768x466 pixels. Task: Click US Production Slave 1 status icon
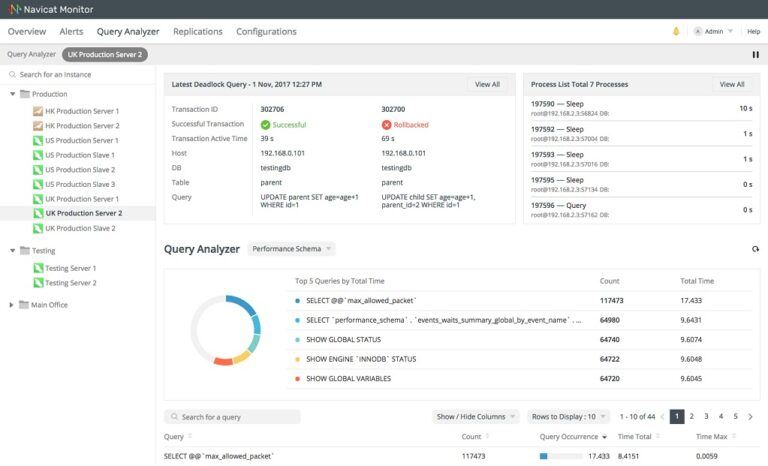(38, 155)
